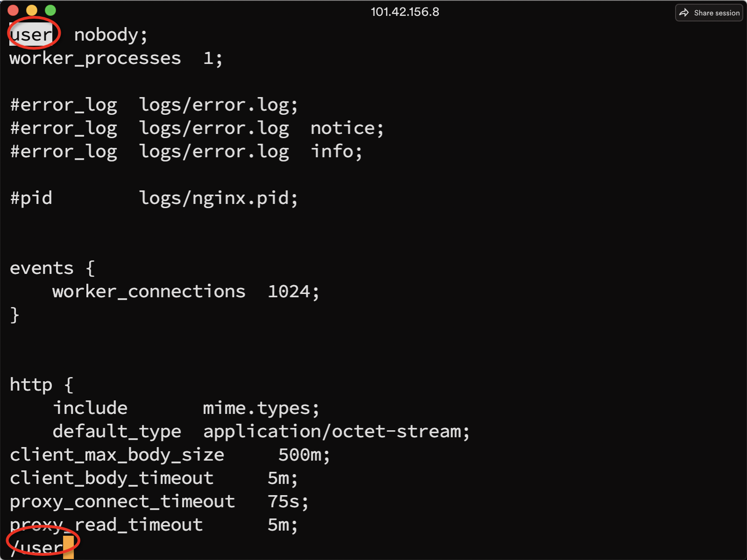Screen dimensions: 747x560
Task: Minimize the window using yellow button
Action: click(x=32, y=10)
